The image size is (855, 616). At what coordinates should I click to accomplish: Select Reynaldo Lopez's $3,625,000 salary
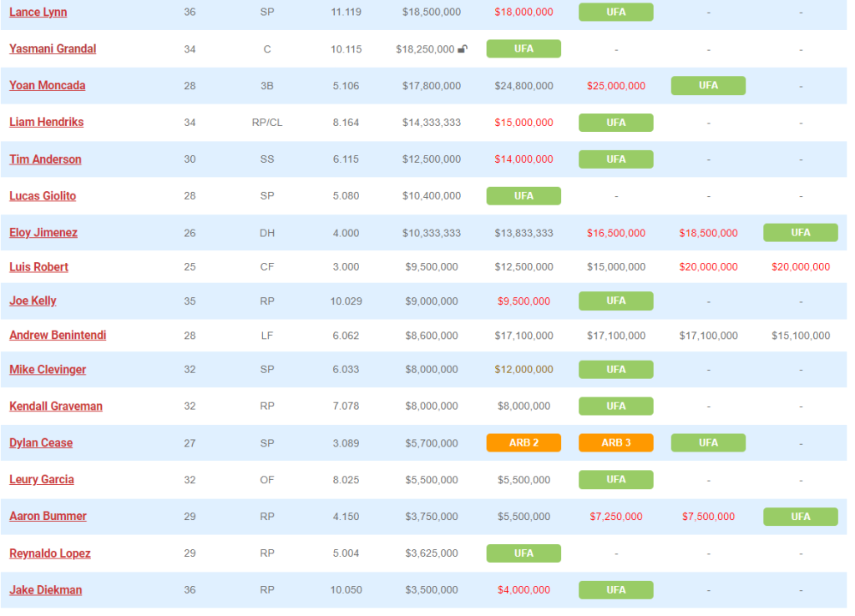click(432, 553)
